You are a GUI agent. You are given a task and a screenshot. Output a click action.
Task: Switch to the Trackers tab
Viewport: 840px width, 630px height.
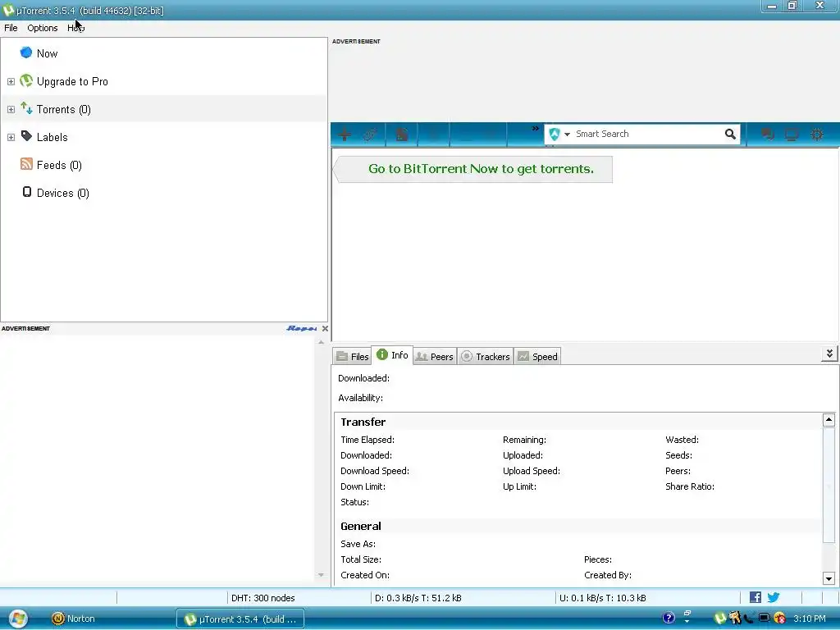[x=486, y=357]
